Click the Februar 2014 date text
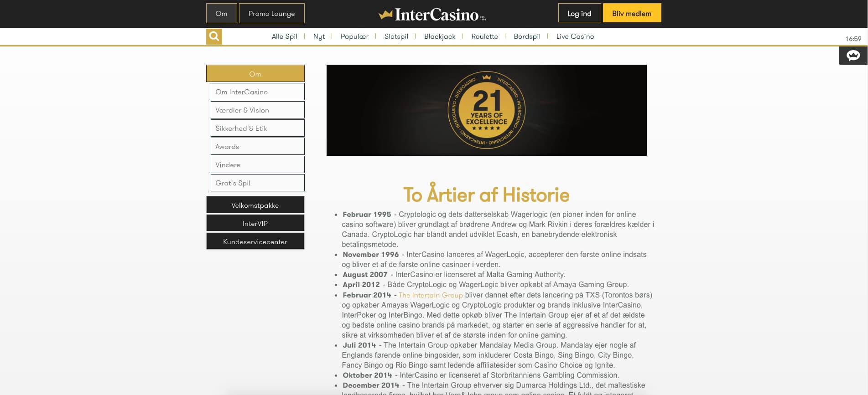The image size is (868, 395). pos(367,295)
